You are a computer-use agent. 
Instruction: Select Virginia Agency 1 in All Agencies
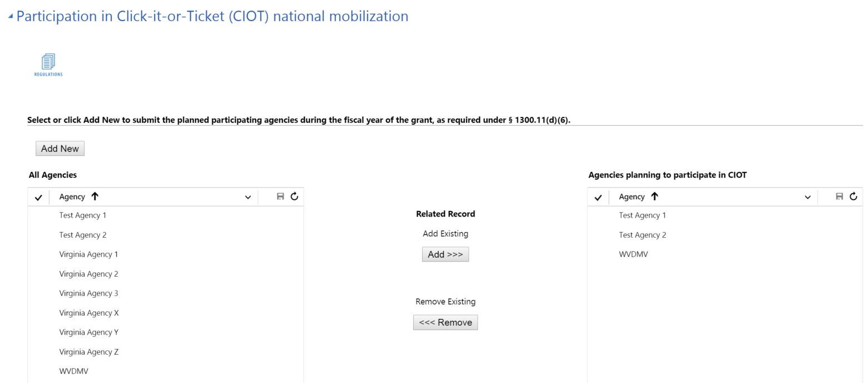(89, 254)
